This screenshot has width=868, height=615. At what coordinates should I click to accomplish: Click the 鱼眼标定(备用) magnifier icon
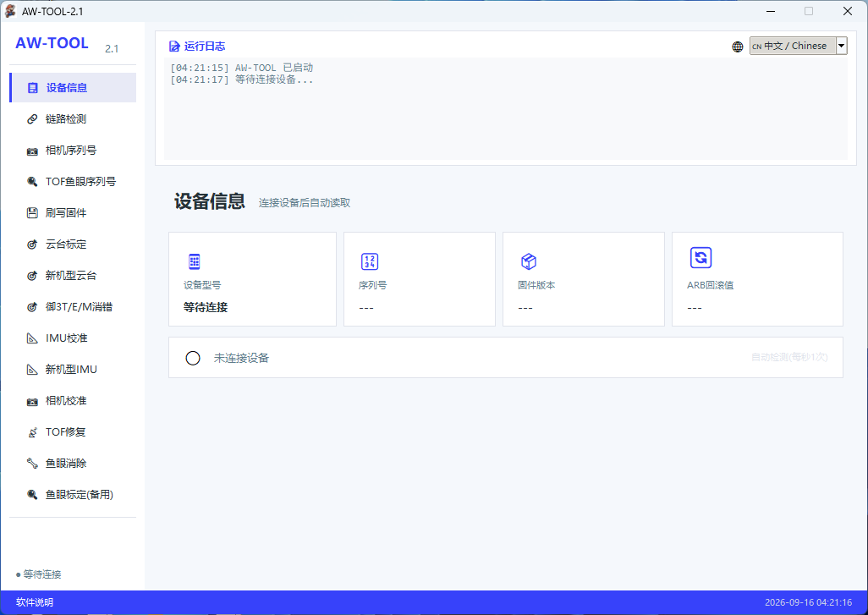pos(33,495)
